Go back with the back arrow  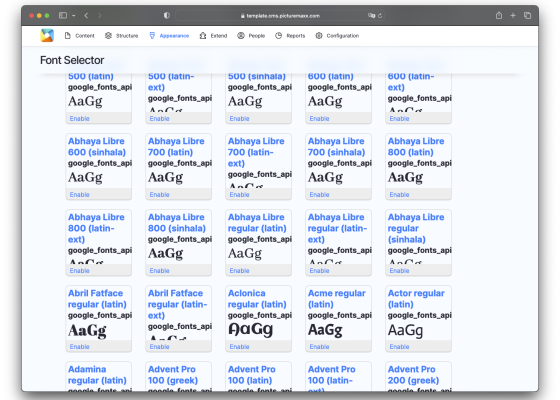click(86, 15)
